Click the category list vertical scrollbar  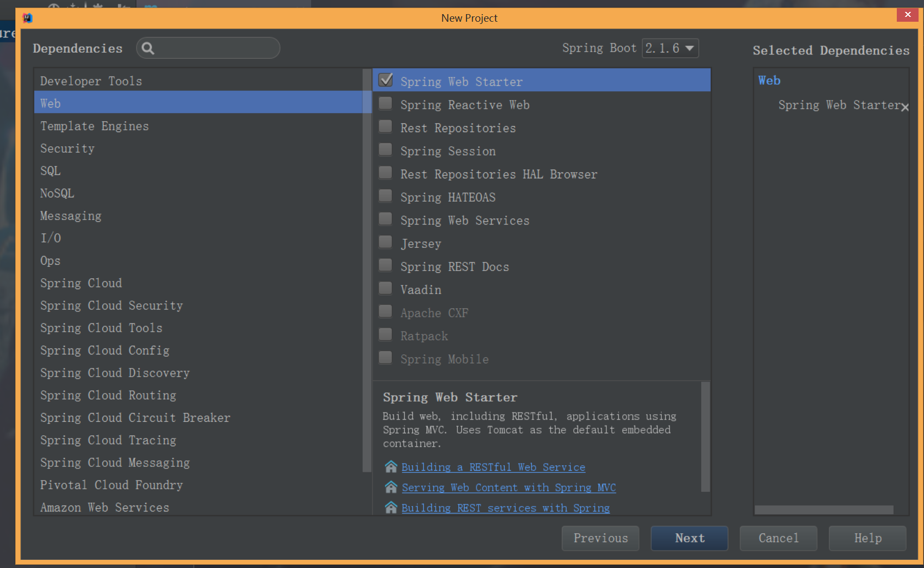(367, 270)
